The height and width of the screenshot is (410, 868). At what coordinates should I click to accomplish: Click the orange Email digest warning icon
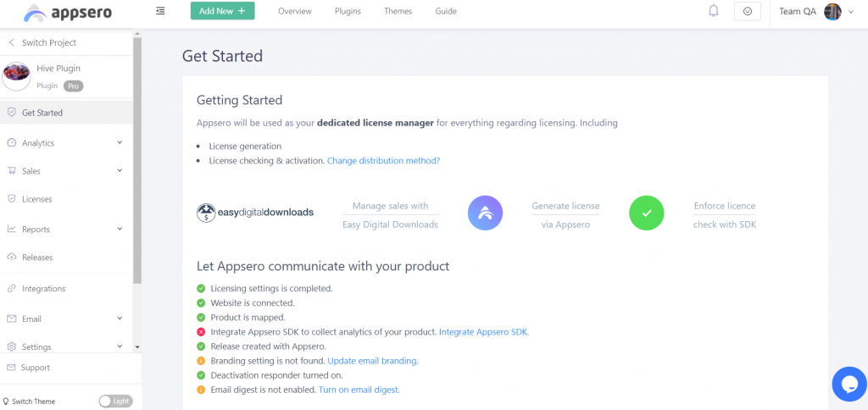[x=201, y=390]
